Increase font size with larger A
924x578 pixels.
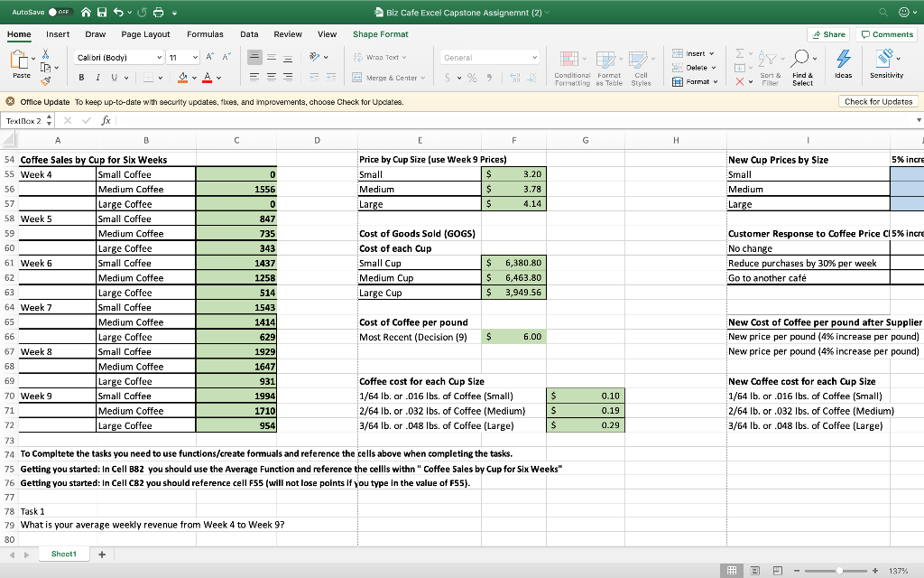[x=209, y=57]
